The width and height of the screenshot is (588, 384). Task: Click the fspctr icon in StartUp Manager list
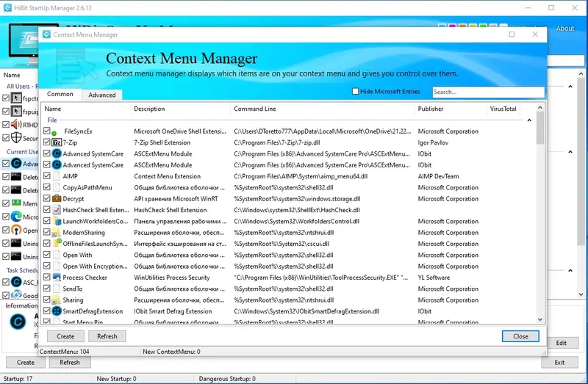coord(16,98)
